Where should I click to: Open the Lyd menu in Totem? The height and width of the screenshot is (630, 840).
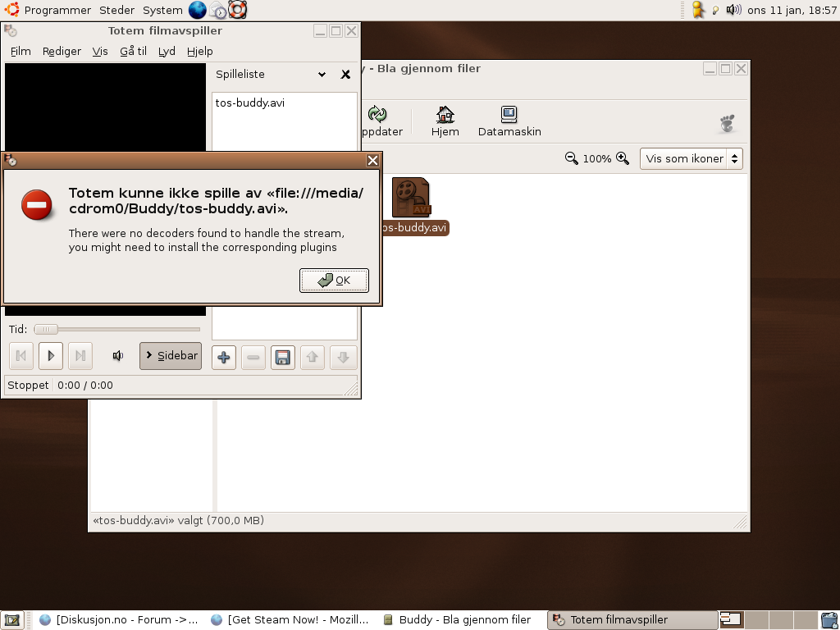point(167,52)
